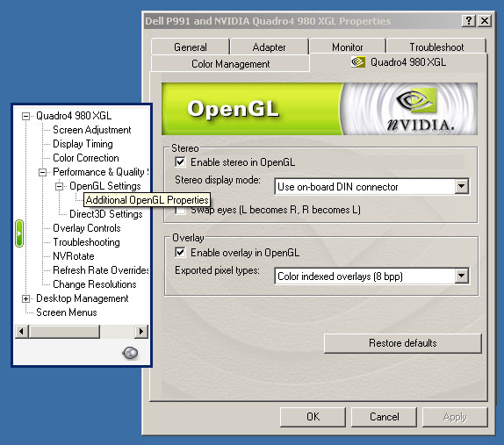
Task: Click the round pin button in tree panel
Action: pos(130,353)
